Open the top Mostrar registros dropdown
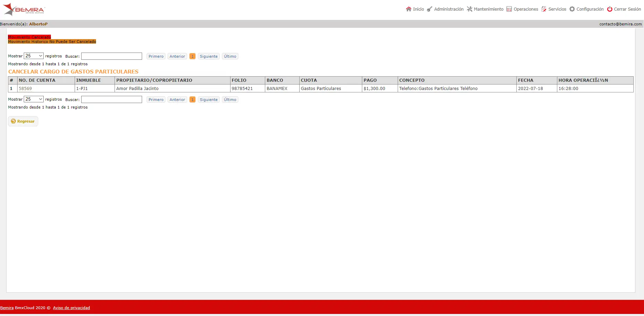The width and height of the screenshot is (644, 316). (34, 56)
